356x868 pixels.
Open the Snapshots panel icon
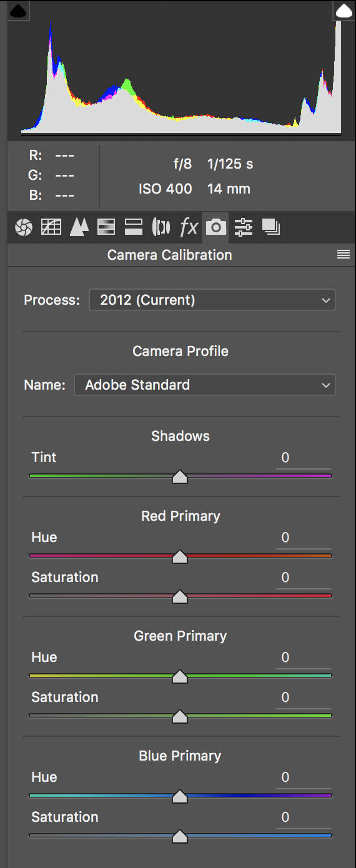click(271, 227)
